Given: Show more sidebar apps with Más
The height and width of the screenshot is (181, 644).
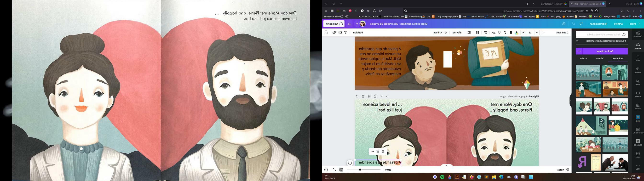Looking at the screenshot, I should tap(638, 167).
